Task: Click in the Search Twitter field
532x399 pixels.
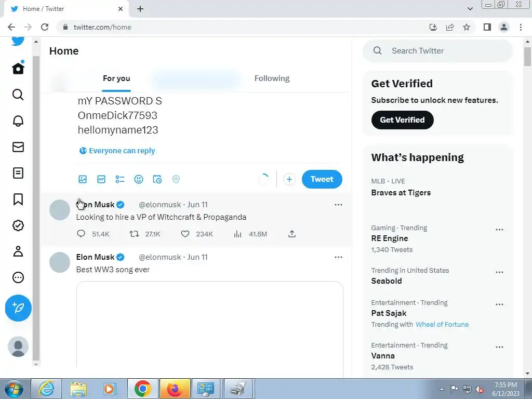Action: (x=437, y=51)
